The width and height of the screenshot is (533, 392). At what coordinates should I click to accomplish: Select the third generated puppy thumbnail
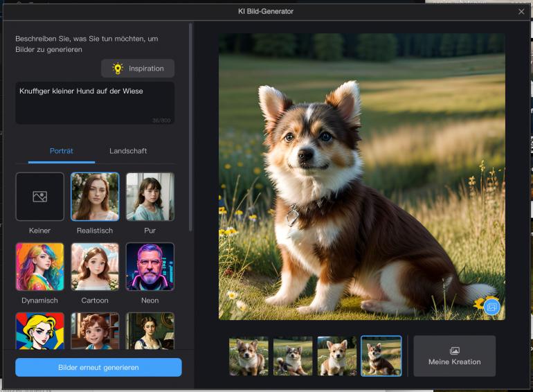[x=337, y=356]
